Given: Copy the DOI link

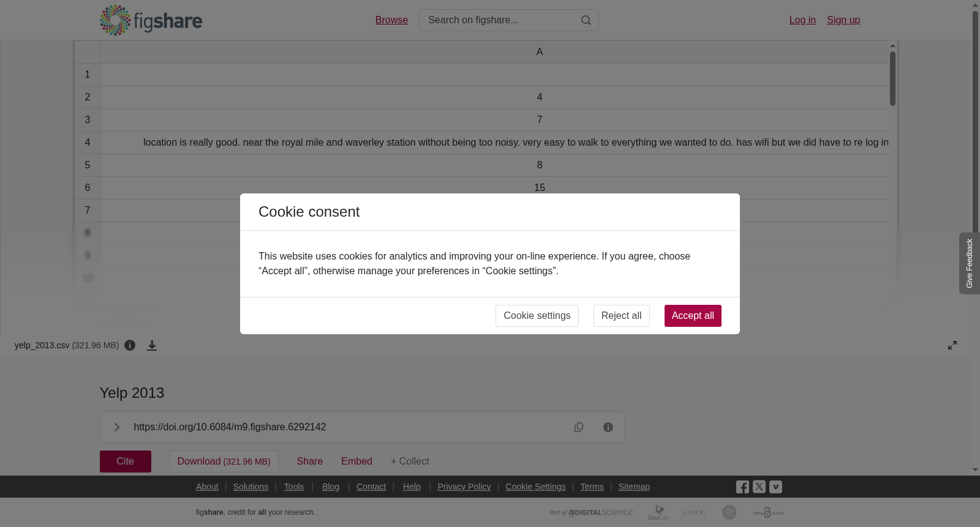Looking at the screenshot, I should click(x=579, y=427).
